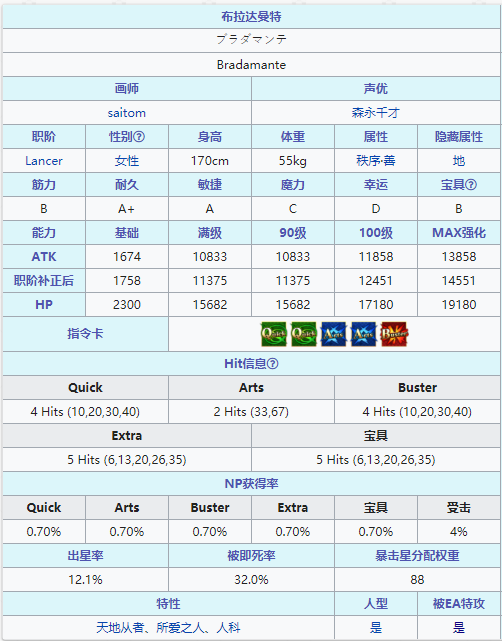
Task: Click the 55kg weight value
Action: pos(293,161)
